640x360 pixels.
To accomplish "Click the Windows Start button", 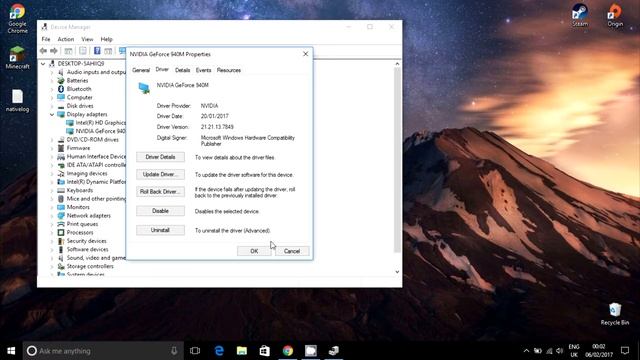I will pos(11,351).
